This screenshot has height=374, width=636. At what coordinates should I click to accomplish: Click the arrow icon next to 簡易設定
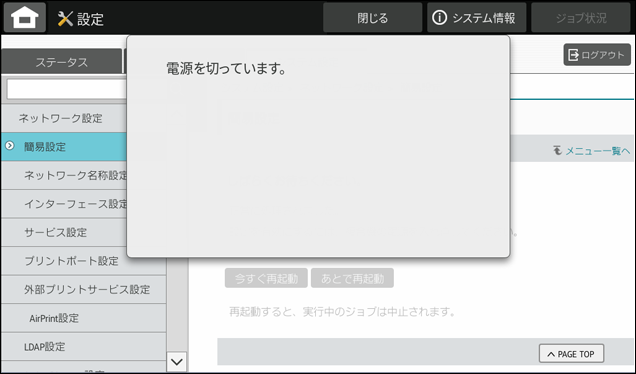(10, 146)
